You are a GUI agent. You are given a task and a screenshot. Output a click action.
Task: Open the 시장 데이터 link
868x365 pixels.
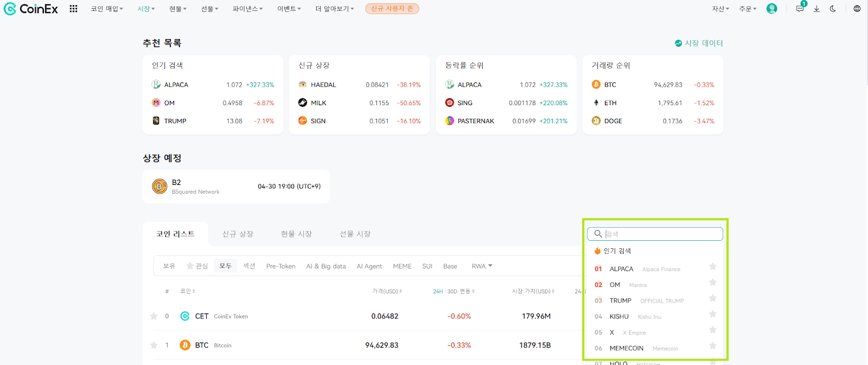pos(699,43)
